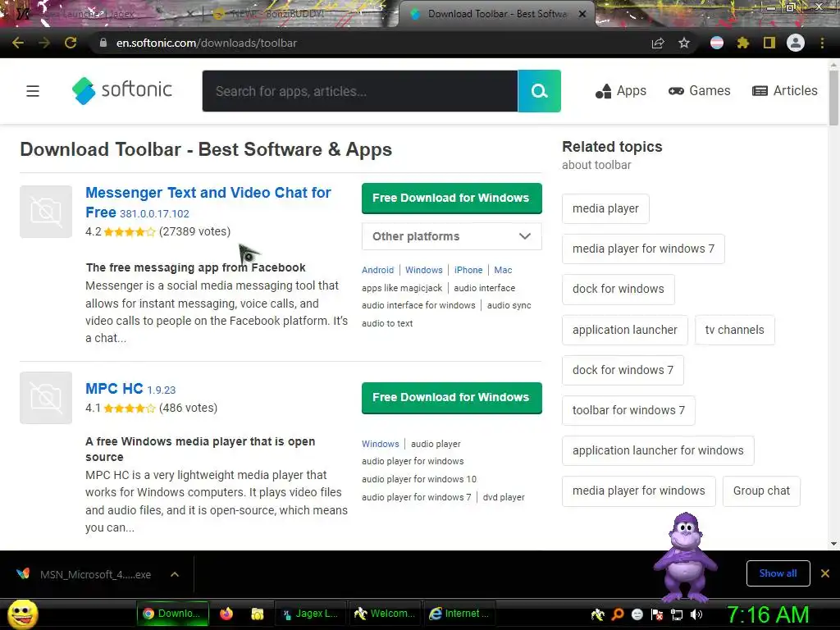Click the BonziBuddy purple gorilla

(x=685, y=557)
